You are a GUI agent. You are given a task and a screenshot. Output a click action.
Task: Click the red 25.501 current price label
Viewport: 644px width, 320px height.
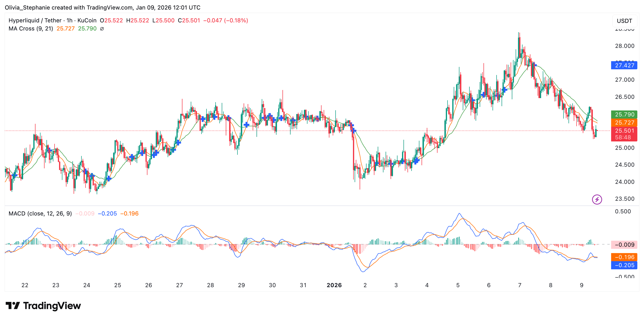point(624,131)
